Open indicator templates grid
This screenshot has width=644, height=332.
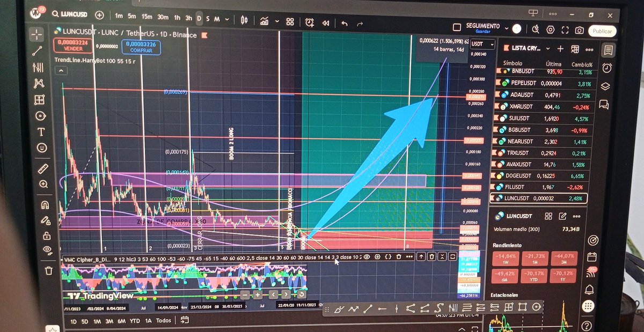290,21
